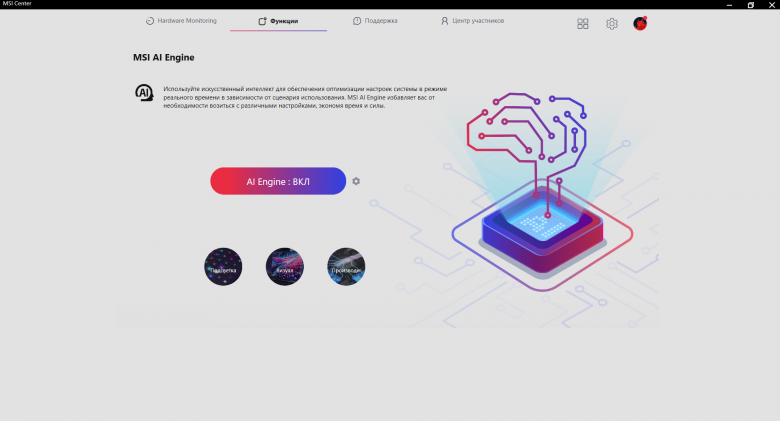Screen dimensions: 780x421
Task: Open the user profile avatar
Action: click(640, 23)
